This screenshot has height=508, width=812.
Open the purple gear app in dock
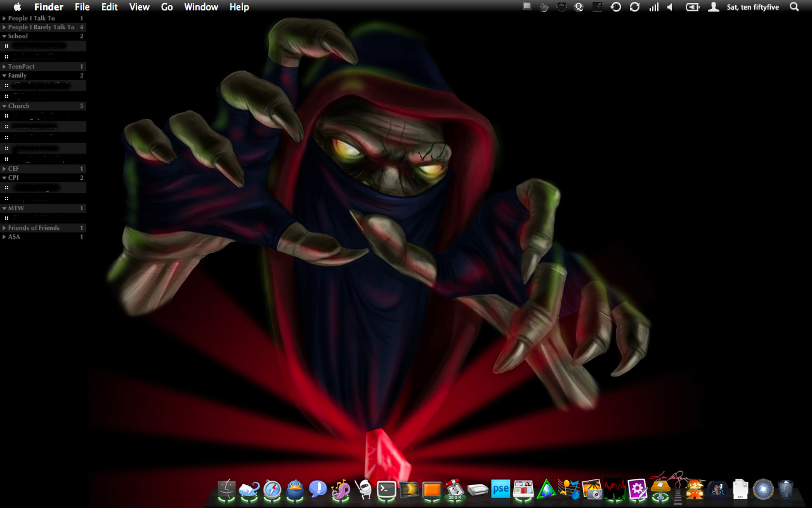[637, 490]
